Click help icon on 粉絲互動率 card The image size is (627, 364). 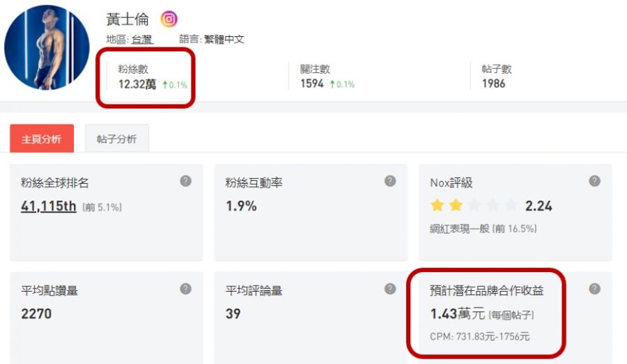(x=390, y=181)
